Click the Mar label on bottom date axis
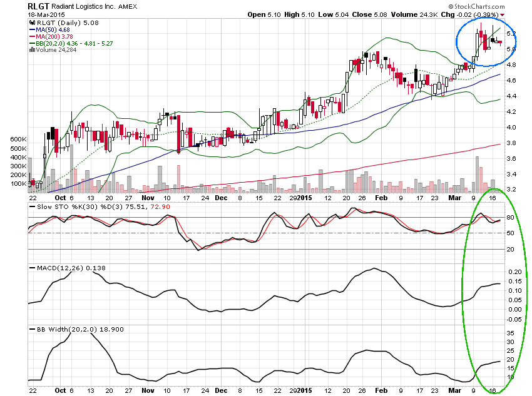 pyautogui.click(x=454, y=390)
